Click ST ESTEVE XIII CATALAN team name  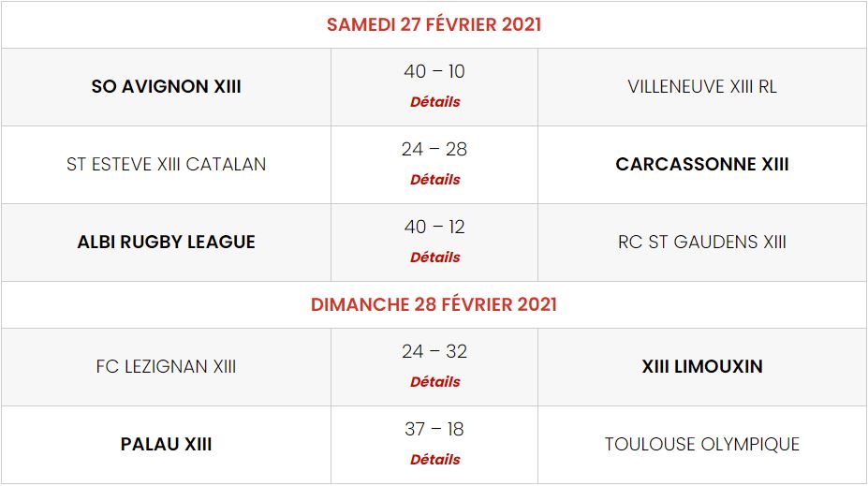point(167,165)
